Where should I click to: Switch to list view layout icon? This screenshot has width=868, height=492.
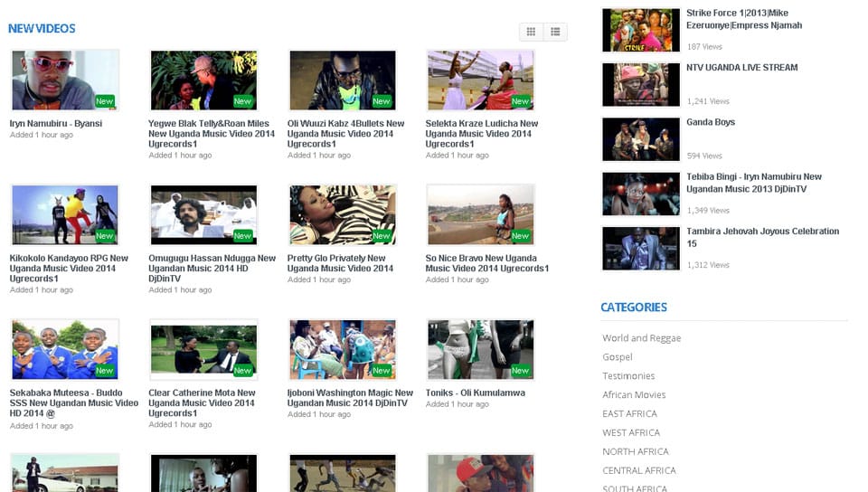point(555,32)
